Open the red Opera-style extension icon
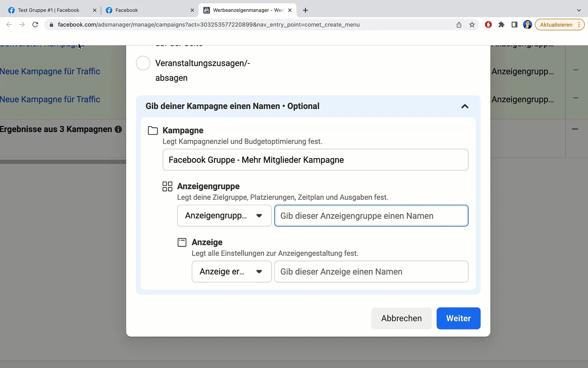 pyautogui.click(x=488, y=25)
